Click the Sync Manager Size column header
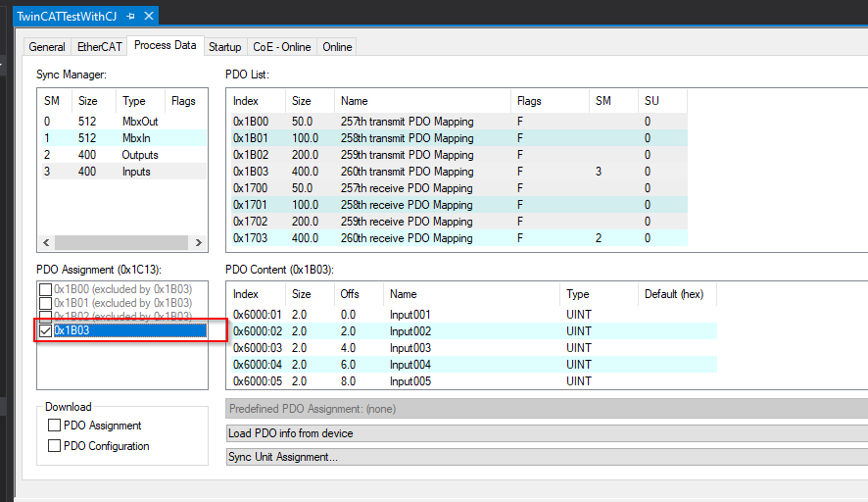The width and height of the screenshot is (868, 502). coord(94,101)
